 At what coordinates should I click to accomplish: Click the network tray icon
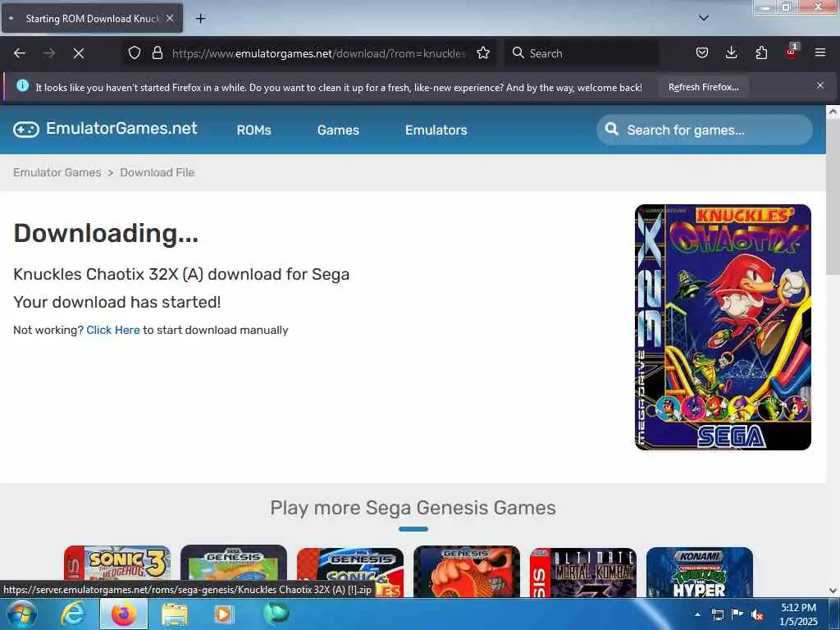(x=717, y=614)
